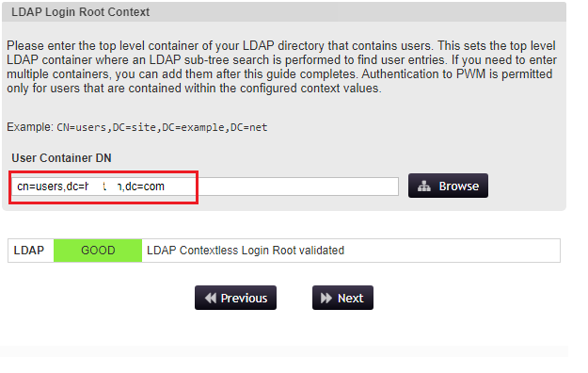
Task: Continue with the Next button
Action: point(342,298)
